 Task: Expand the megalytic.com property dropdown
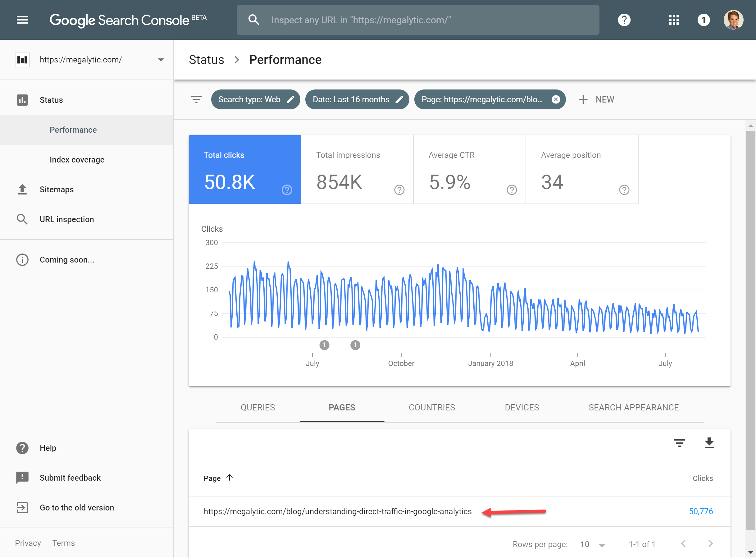161,60
